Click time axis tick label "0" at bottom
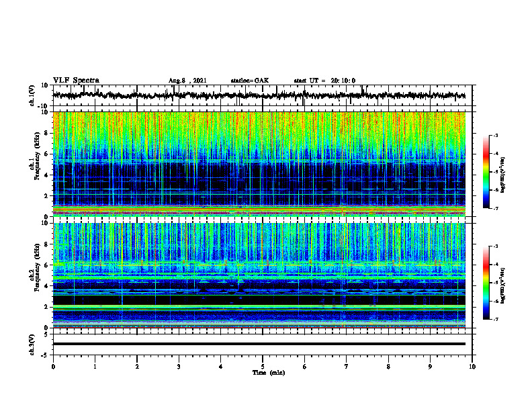 pyautogui.click(x=53, y=367)
